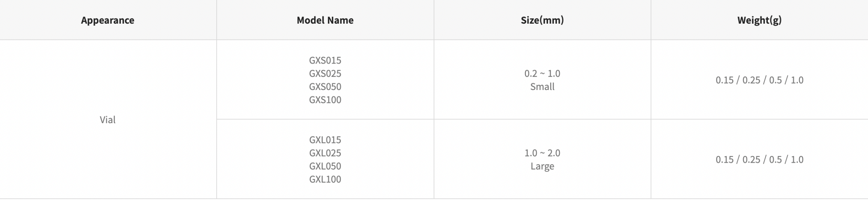Click model name GXS025
Screen dimensions: 868x201
click(325, 73)
